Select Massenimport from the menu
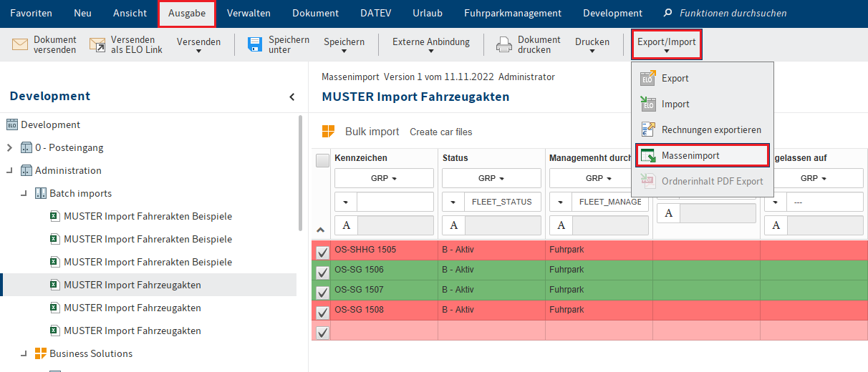This screenshot has width=868, height=372. (690, 155)
